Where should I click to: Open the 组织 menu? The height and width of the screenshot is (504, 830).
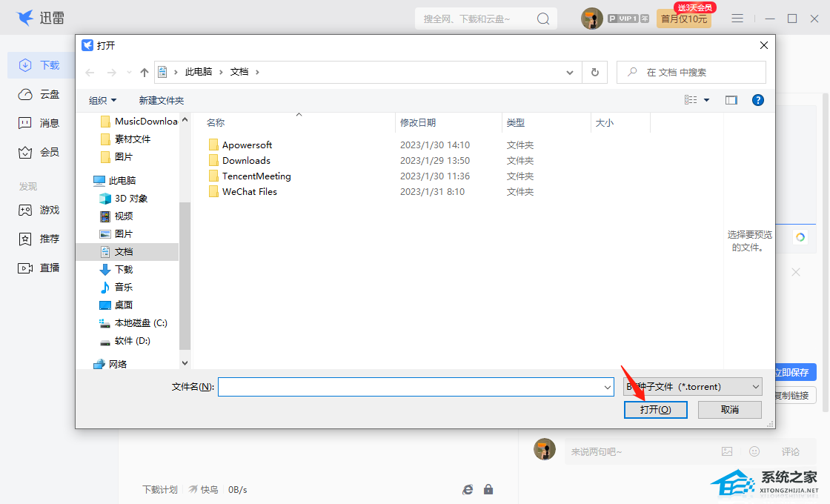click(x=102, y=100)
